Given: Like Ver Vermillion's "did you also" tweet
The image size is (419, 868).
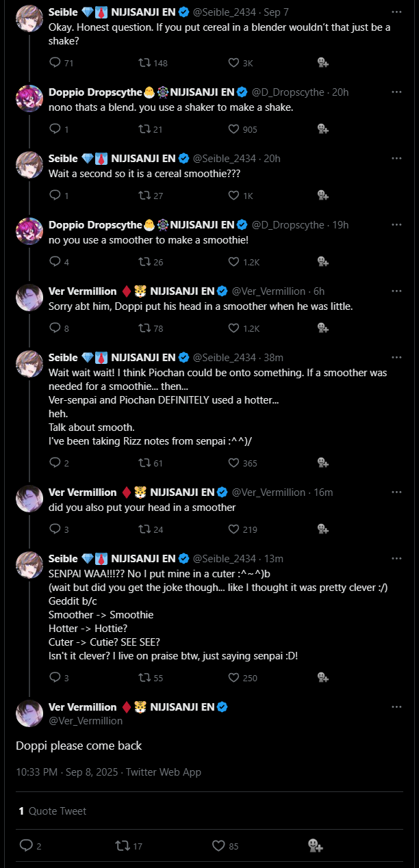Looking at the screenshot, I should pos(233,529).
